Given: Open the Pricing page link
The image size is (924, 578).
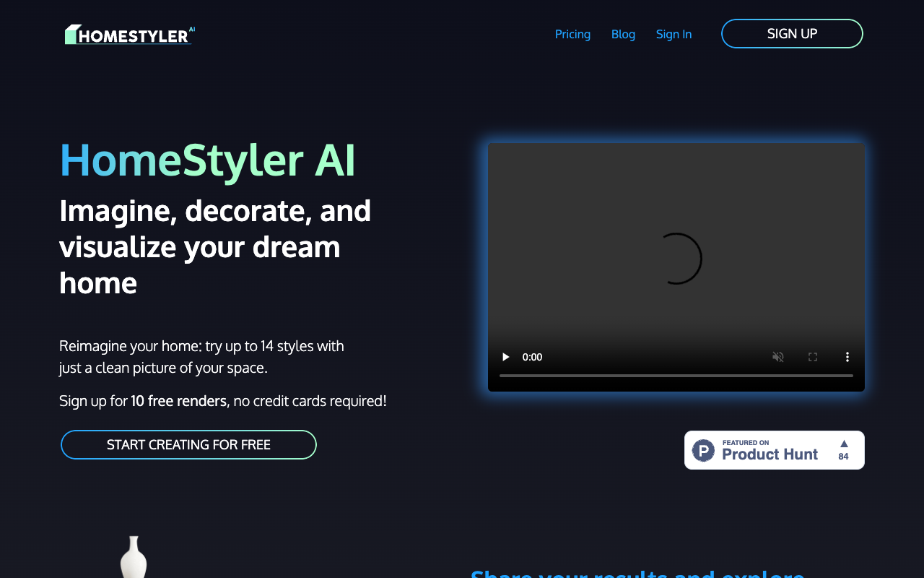Looking at the screenshot, I should coord(572,34).
